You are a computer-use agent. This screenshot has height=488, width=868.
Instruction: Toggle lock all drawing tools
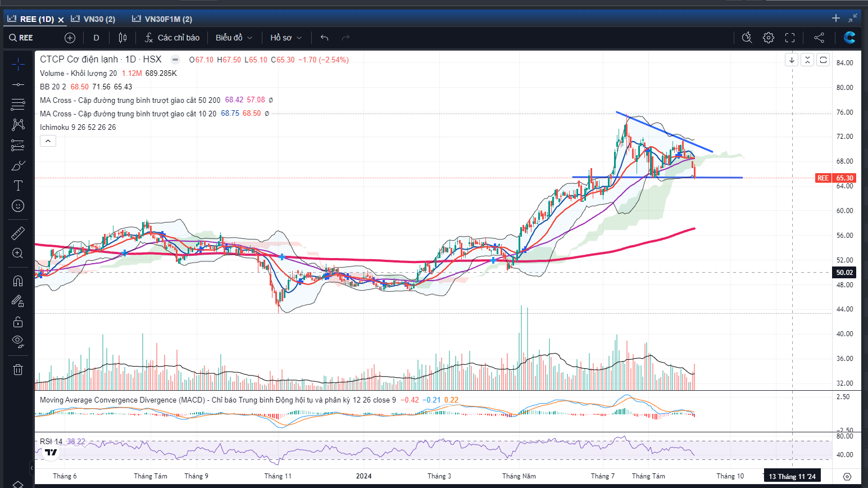click(x=18, y=322)
